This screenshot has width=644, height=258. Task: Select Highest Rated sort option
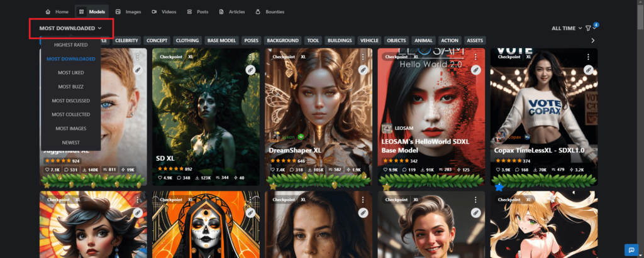click(x=70, y=45)
